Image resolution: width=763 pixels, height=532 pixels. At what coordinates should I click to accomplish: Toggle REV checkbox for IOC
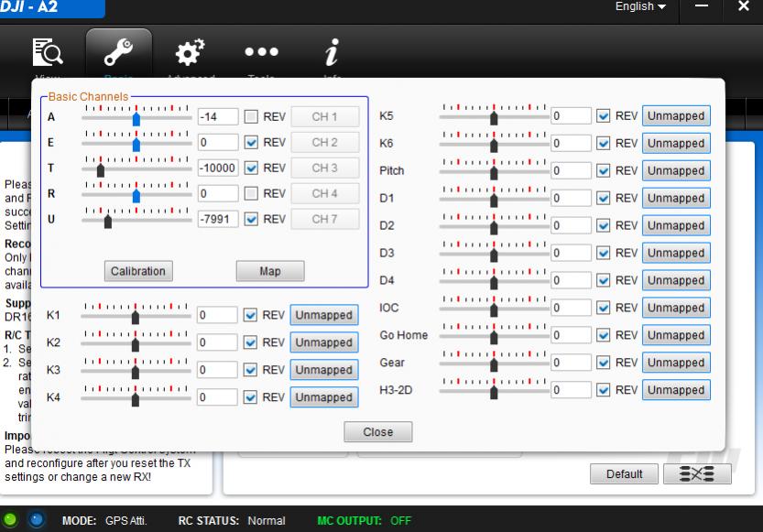603,308
